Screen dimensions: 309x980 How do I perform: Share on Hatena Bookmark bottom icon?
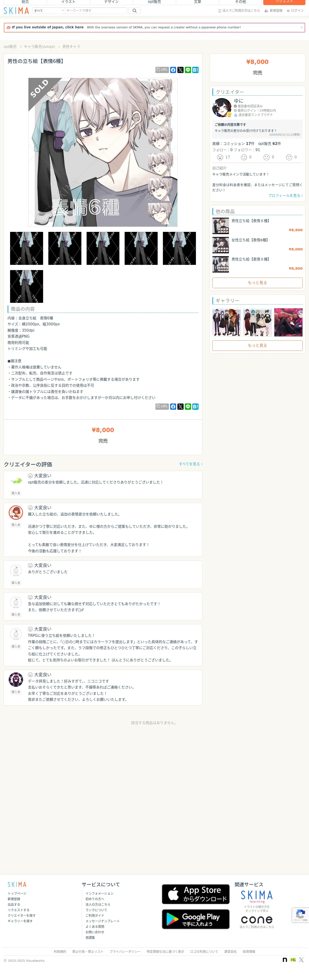(x=195, y=407)
